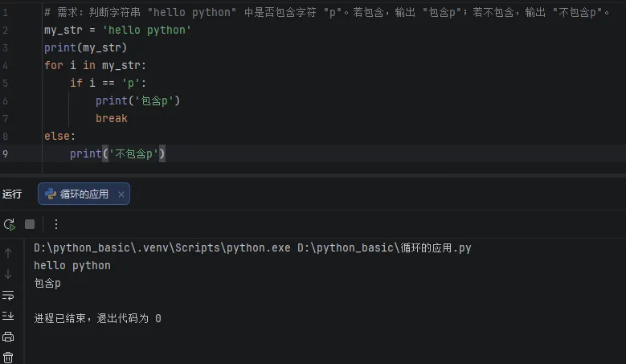The image size is (626, 364).
Task: Close the 循环的应用 run tab
Action: (121, 194)
